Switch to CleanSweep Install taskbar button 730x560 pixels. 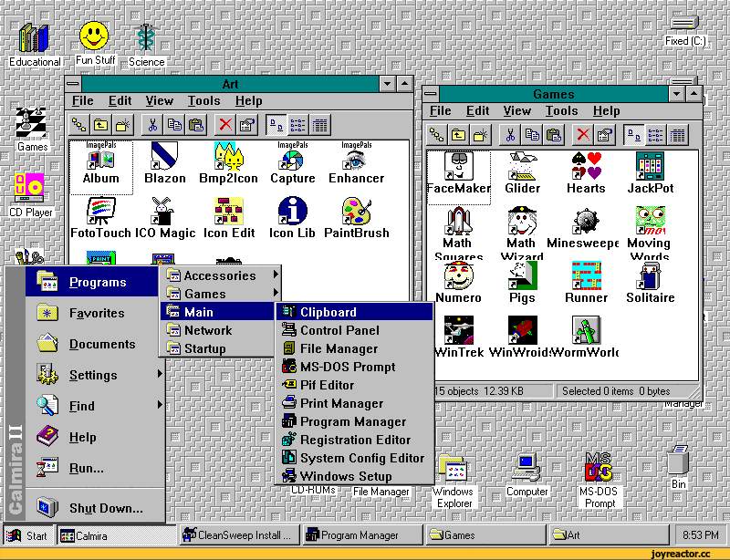point(239,535)
